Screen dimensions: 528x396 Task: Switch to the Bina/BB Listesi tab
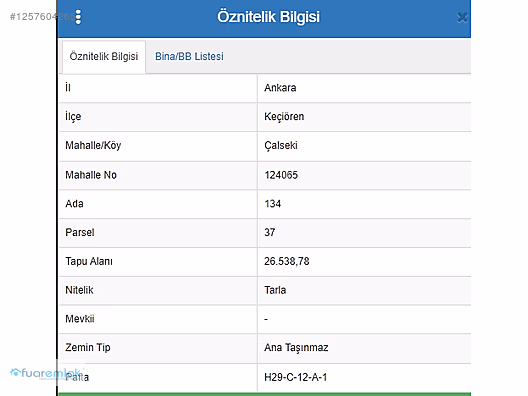point(189,56)
